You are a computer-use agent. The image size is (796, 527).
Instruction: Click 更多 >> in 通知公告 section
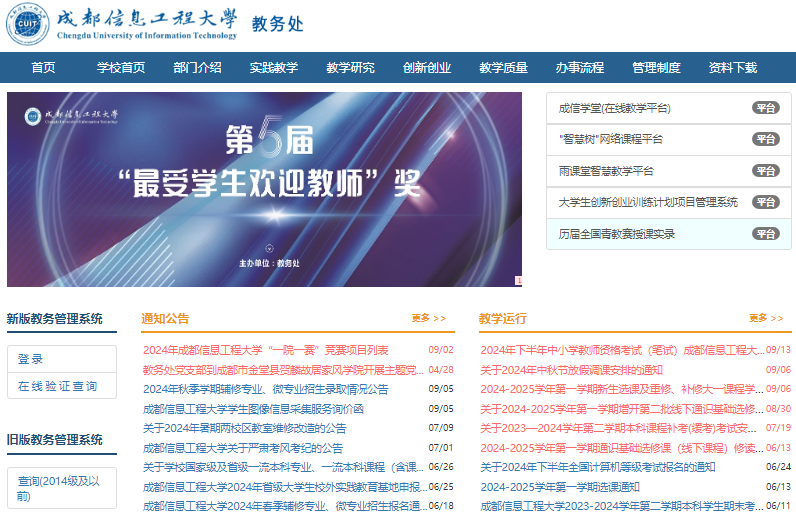tap(428, 318)
